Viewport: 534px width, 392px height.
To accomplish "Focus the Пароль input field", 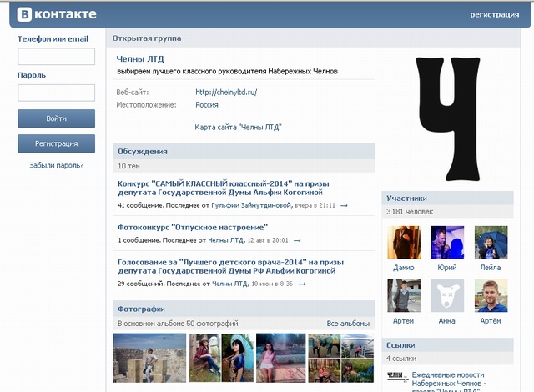I will coord(56,93).
